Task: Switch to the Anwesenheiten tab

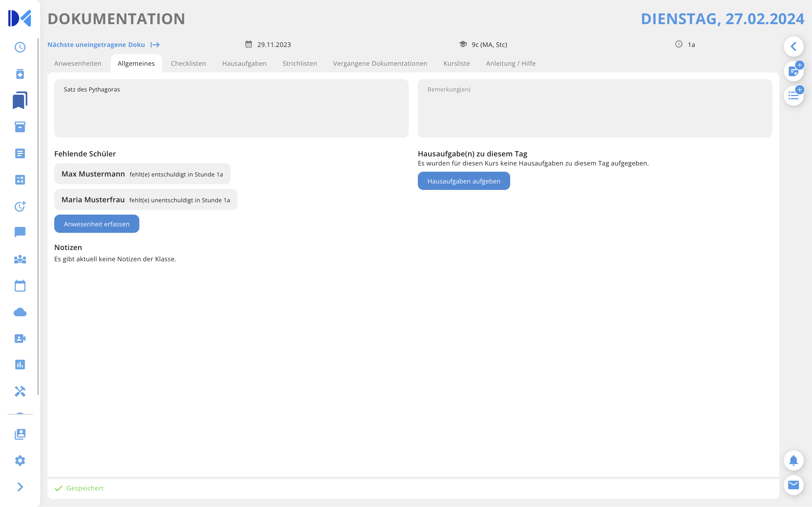Action: pyautogui.click(x=78, y=63)
